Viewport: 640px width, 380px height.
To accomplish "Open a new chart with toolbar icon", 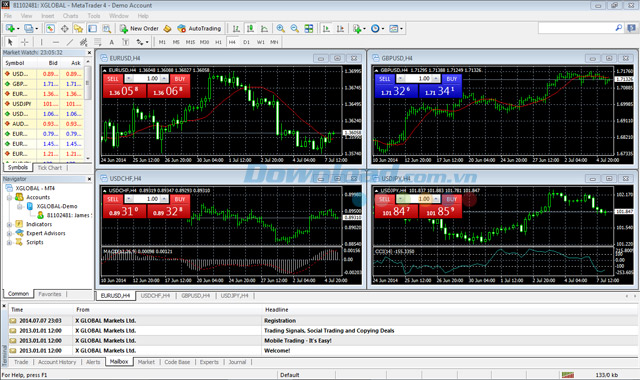I will pyautogui.click(x=10, y=29).
